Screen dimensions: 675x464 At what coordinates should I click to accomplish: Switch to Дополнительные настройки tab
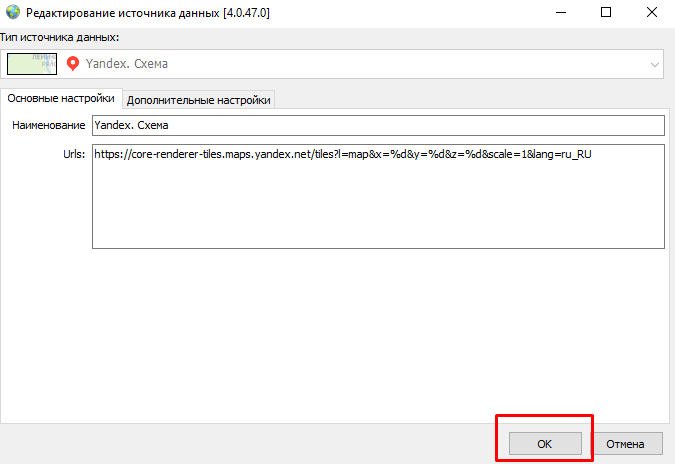click(198, 100)
